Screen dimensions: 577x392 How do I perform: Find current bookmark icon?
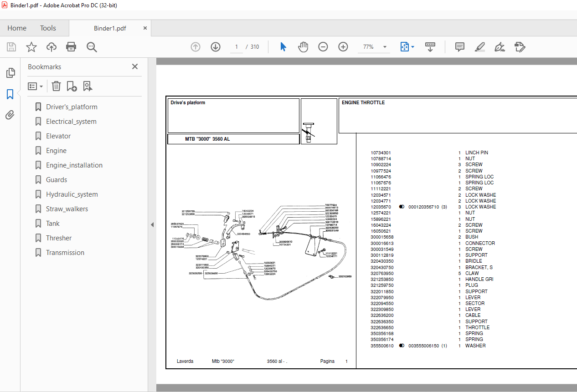pos(88,86)
